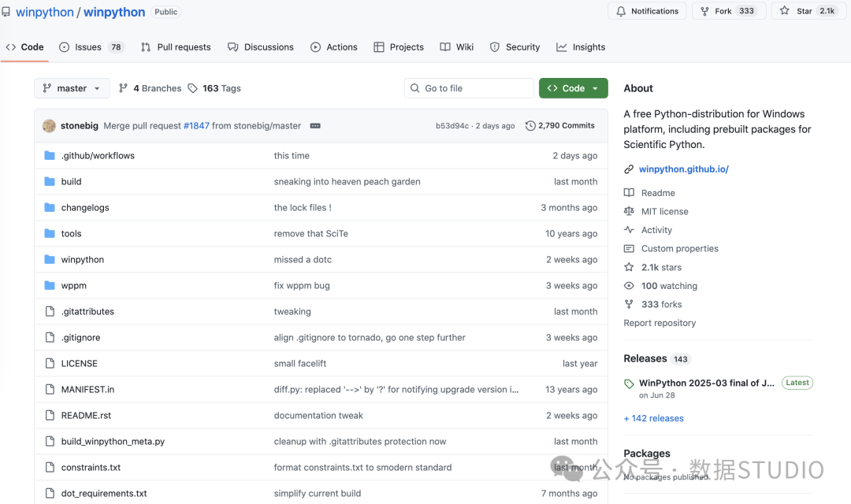Click the LICENSE file icon
Viewport: 851px width, 504px height.
(x=50, y=364)
